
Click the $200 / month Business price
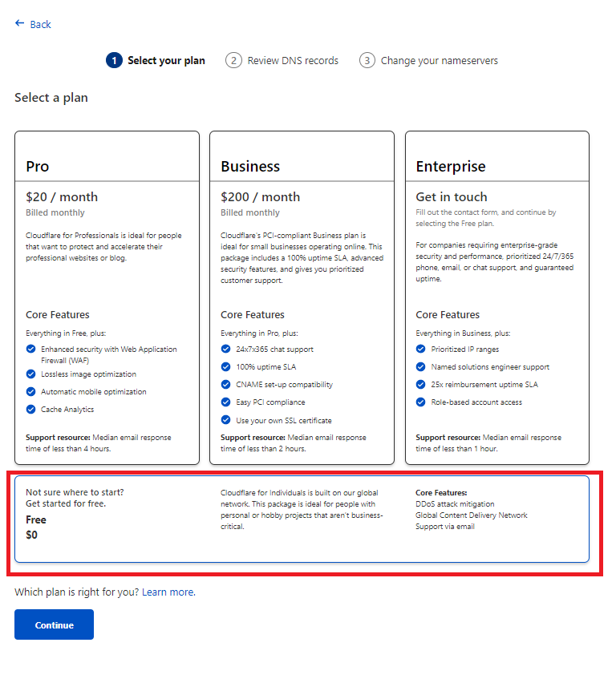(x=260, y=197)
